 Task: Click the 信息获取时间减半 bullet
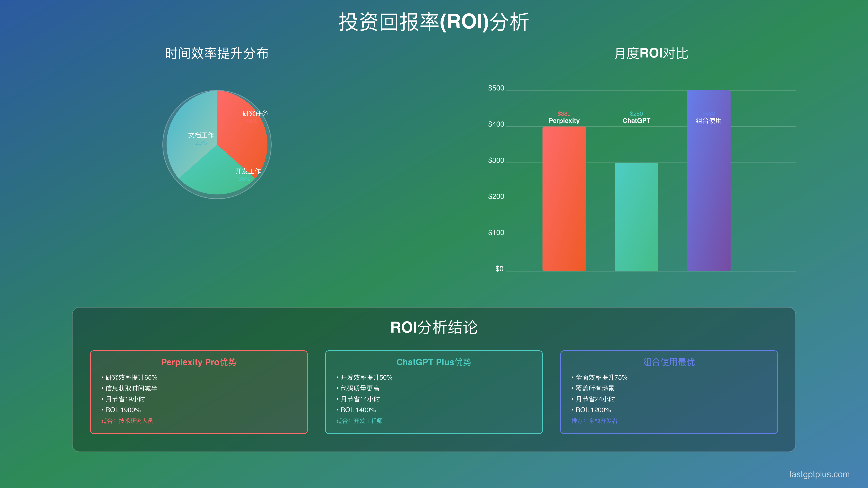pyautogui.click(x=129, y=388)
